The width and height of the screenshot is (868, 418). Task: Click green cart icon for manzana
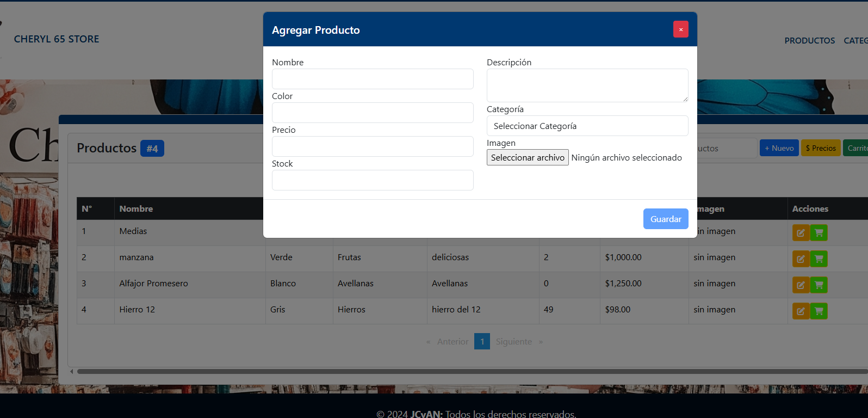[819, 259]
